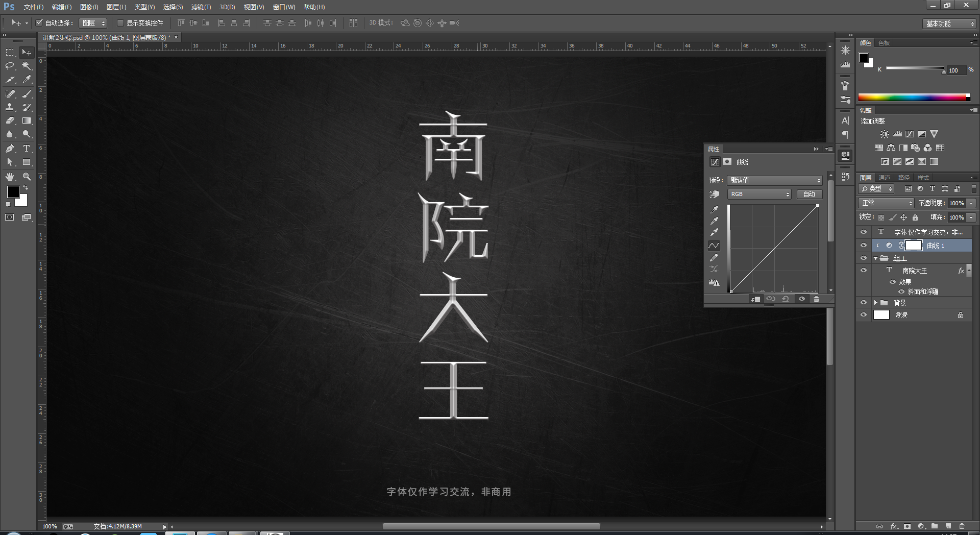The height and width of the screenshot is (535, 980).
Task: Select the Lasso tool
Action: point(10,66)
